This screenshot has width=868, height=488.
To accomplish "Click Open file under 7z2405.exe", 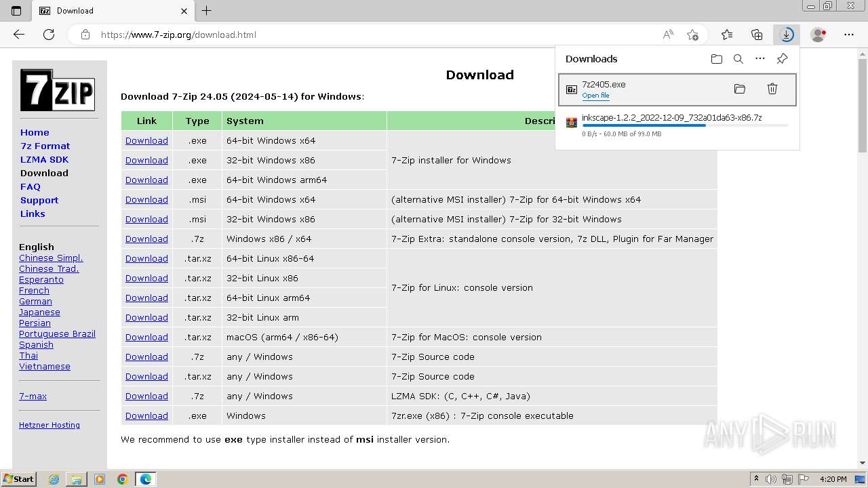I will pyautogui.click(x=595, y=96).
